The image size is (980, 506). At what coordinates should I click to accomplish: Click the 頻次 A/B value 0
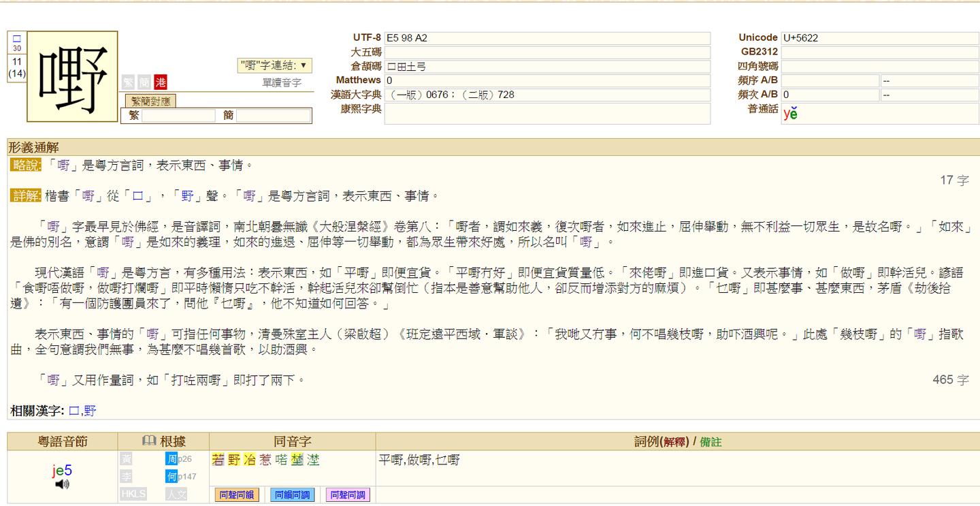[x=830, y=95]
